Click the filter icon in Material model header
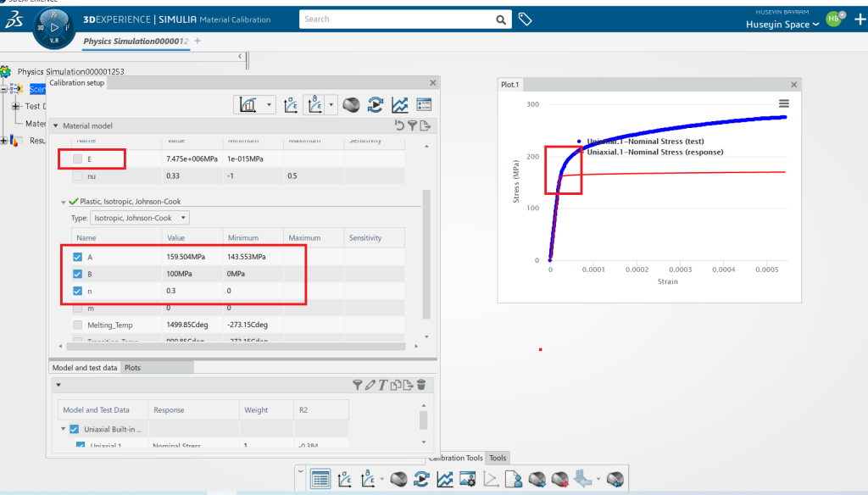This screenshot has width=868, height=495. pyautogui.click(x=412, y=125)
